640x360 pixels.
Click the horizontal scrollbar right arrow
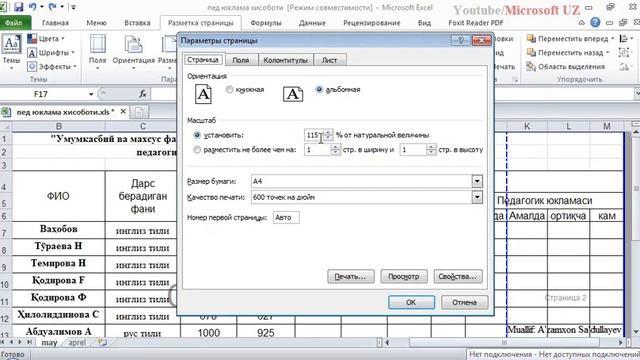621,342
